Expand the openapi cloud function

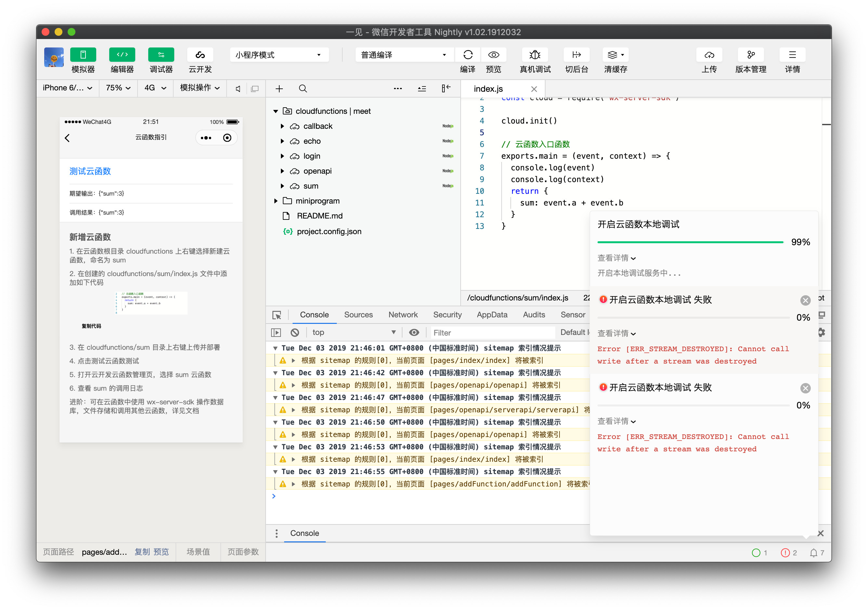(x=282, y=171)
